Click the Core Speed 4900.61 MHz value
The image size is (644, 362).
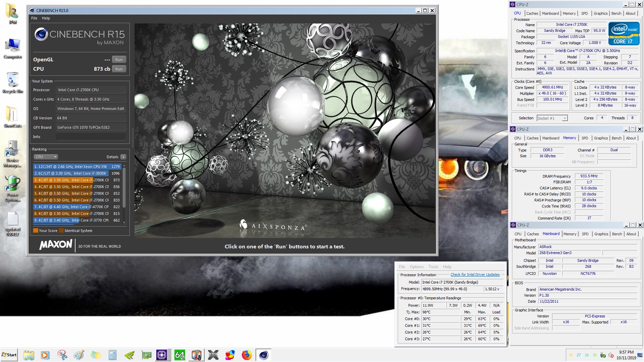coord(552,87)
